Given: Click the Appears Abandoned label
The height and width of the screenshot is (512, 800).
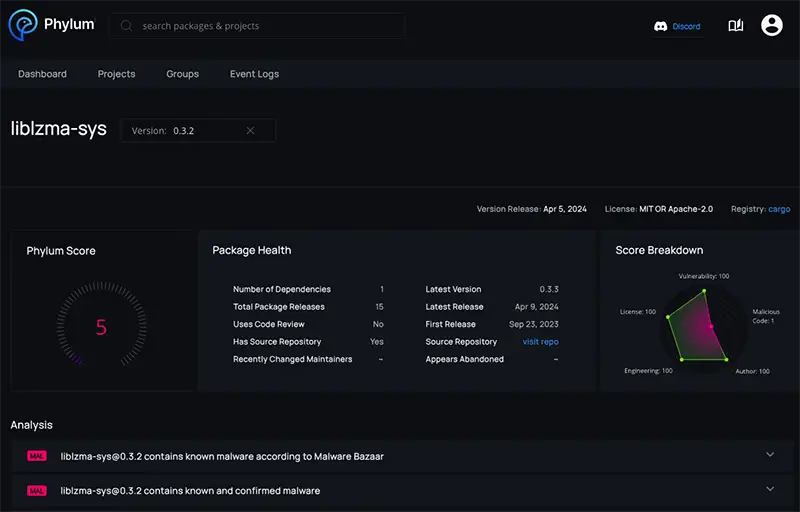Looking at the screenshot, I should [464, 359].
